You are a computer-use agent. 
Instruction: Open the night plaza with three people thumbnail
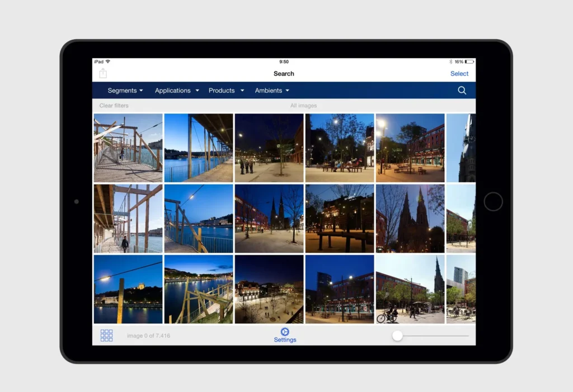(269, 148)
